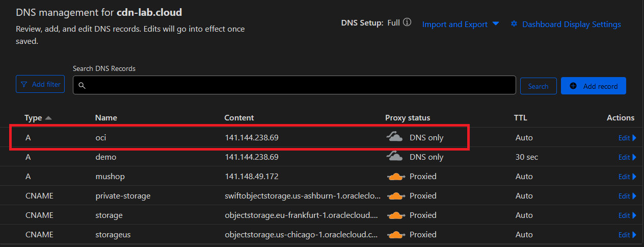The width and height of the screenshot is (644, 247).
Task: Click the Search button
Action: (538, 86)
